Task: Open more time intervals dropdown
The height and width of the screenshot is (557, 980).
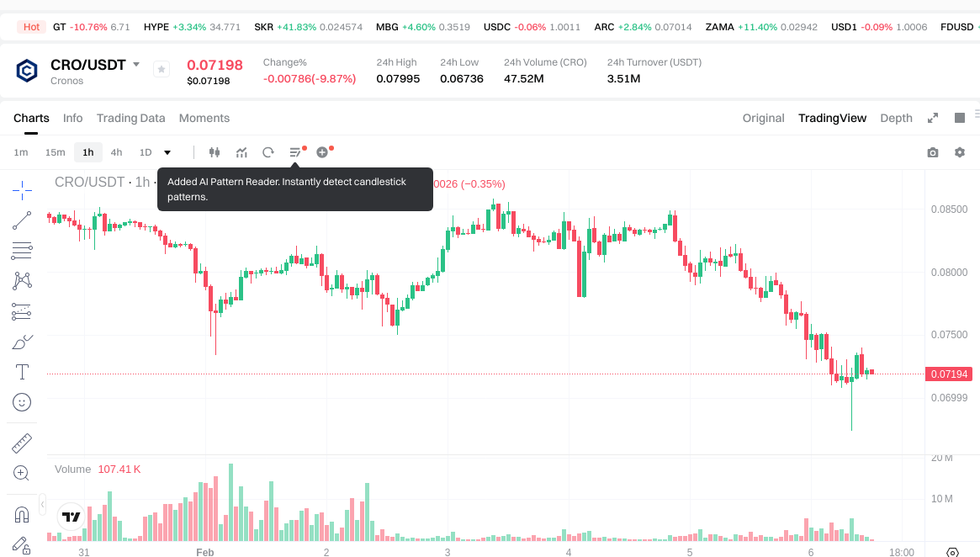Action: pyautogui.click(x=167, y=152)
